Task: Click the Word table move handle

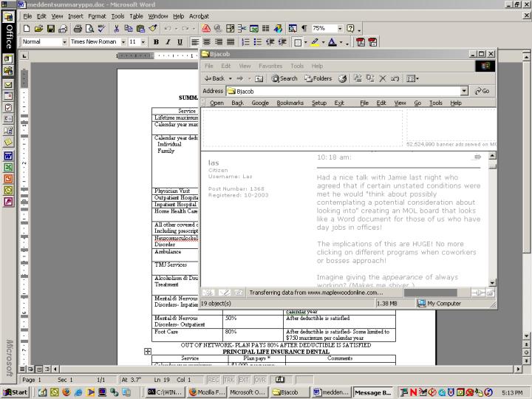Action: (x=148, y=352)
